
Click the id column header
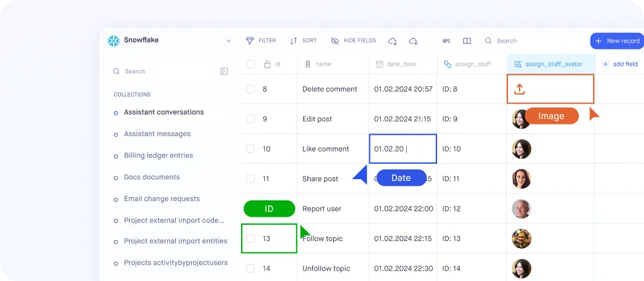tap(272, 64)
